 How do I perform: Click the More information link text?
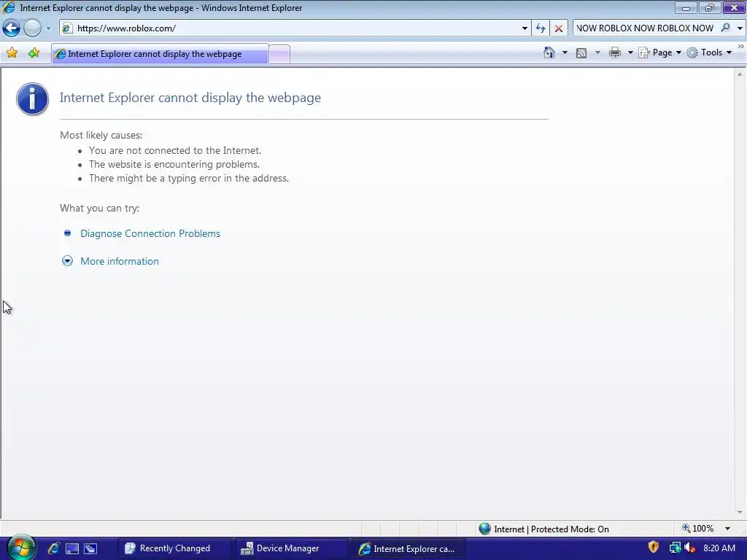[120, 261]
